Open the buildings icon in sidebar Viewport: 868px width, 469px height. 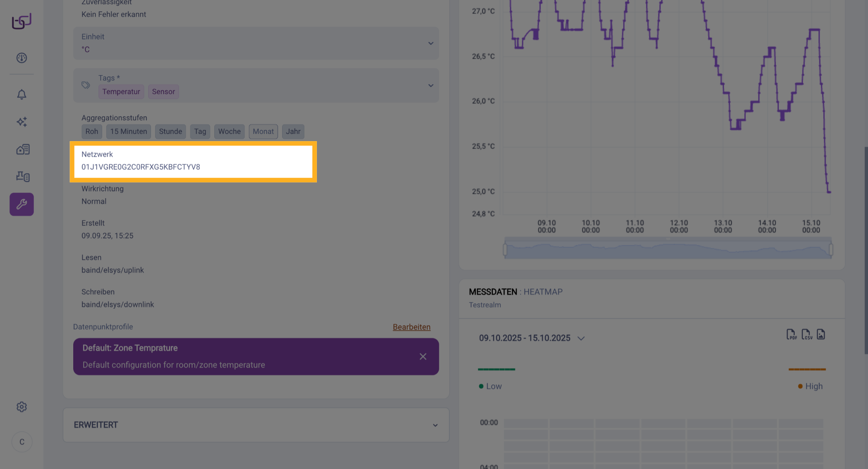pos(23,149)
